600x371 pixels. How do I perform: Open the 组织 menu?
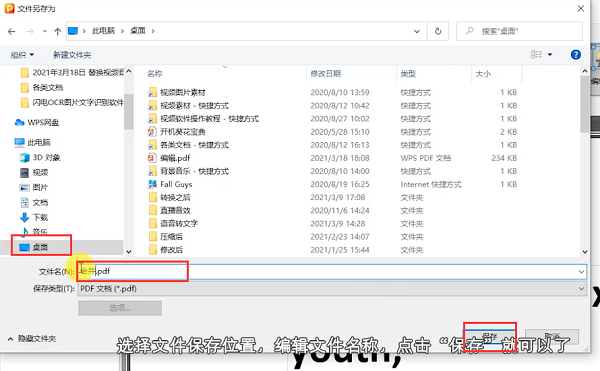pyautogui.click(x=22, y=55)
